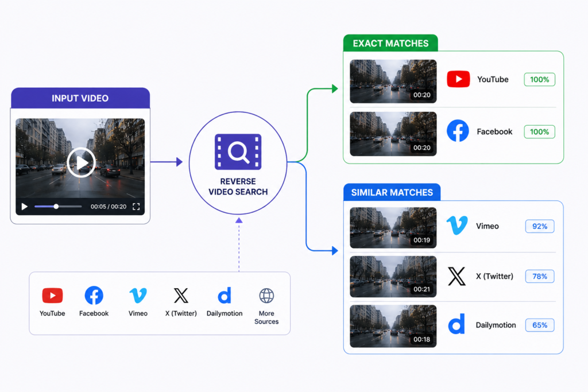
Task: Click the YouTube label in sources panel
Action: [52, 313]
